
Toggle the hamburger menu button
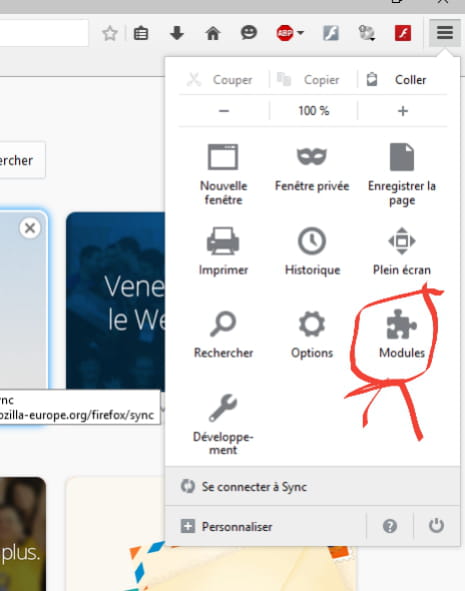(445, 33)
